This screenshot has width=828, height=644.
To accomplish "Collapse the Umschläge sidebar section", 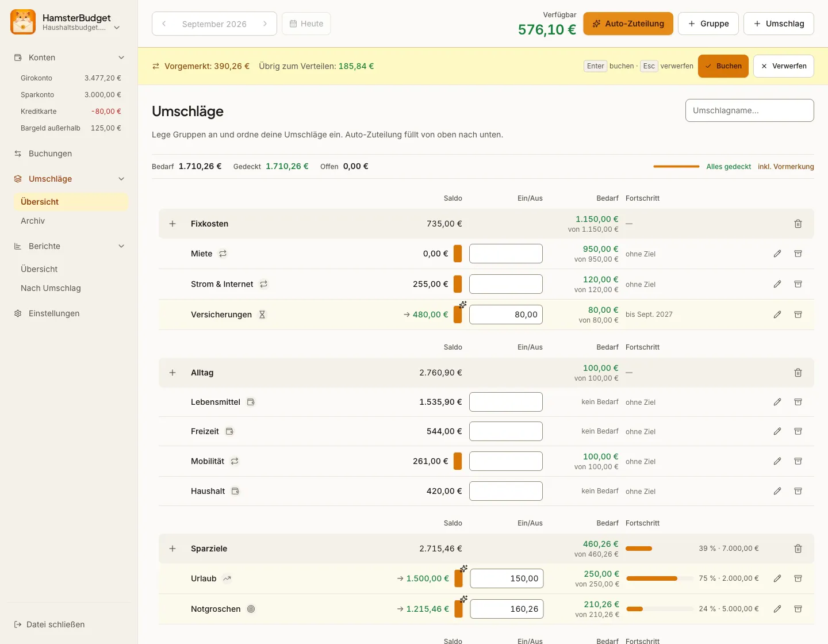I will click(x=121, y=179).
